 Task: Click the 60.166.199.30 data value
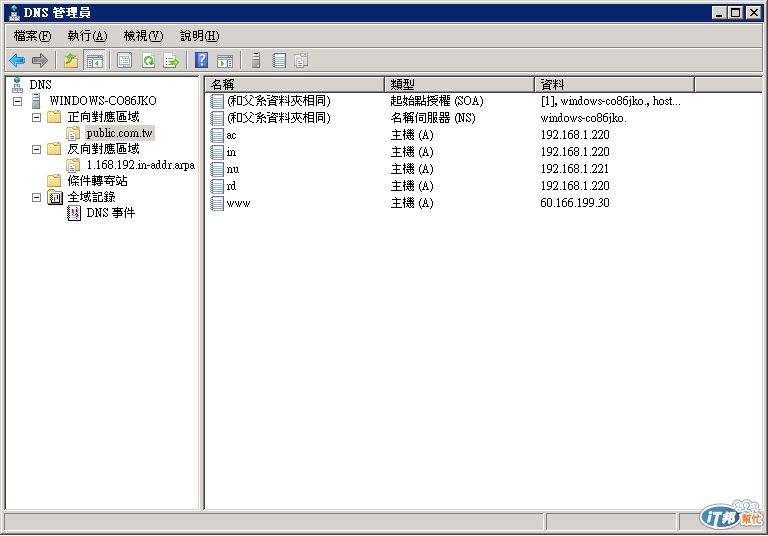(575, 203)
